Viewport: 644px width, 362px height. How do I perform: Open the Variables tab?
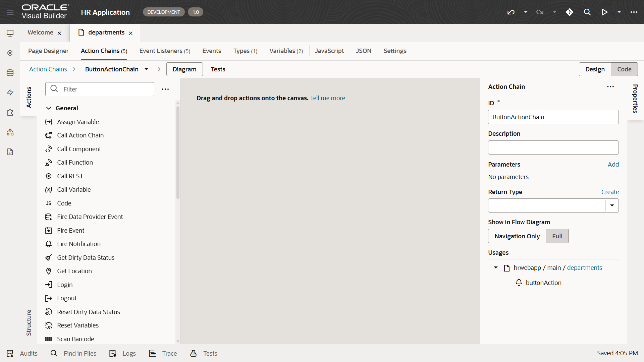[x=286, y=51]
